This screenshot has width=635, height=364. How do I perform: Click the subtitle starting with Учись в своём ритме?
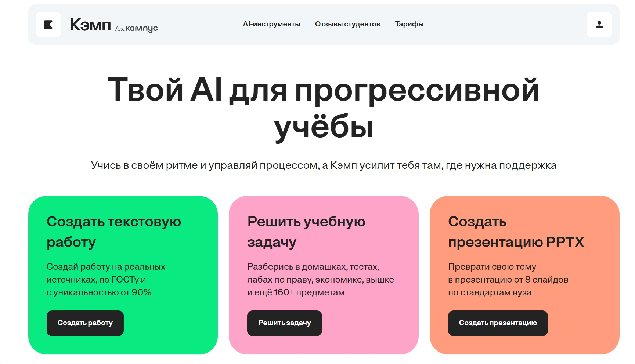323,165
